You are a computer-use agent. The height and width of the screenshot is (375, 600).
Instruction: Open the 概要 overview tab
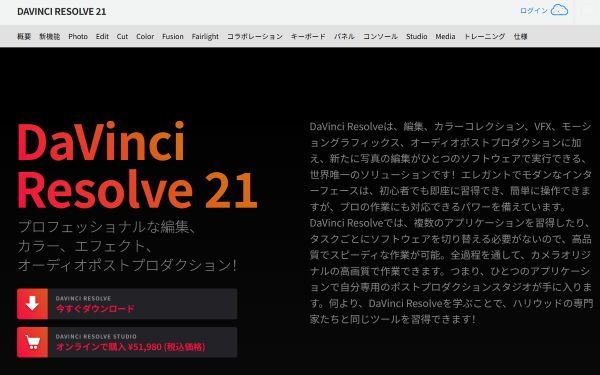pos(24,36)
